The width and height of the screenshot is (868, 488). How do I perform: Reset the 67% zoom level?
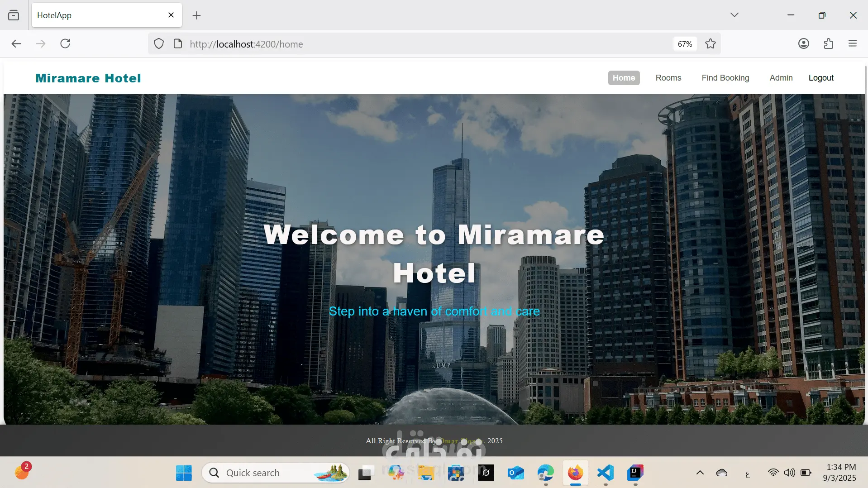[685, 44]
